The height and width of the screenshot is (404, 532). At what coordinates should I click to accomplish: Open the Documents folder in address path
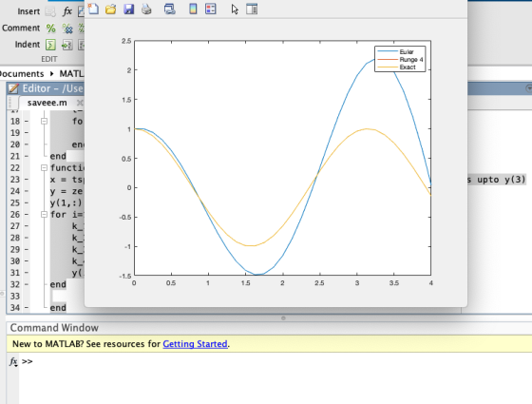(21, 74)
